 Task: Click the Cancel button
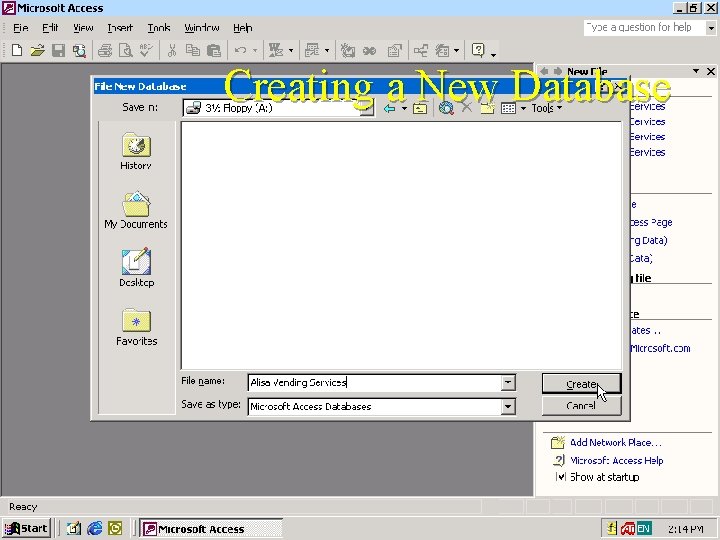pyautogui.click(x=581, y=406)
